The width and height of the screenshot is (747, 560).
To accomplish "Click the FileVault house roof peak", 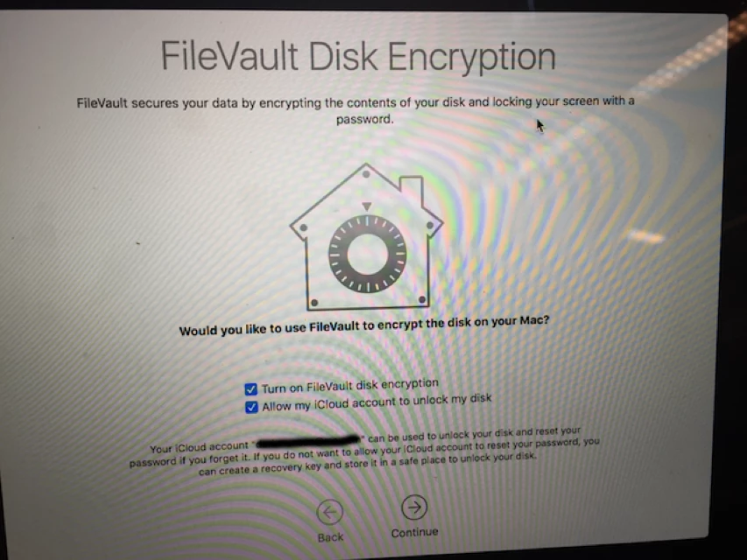I will 366,173.
